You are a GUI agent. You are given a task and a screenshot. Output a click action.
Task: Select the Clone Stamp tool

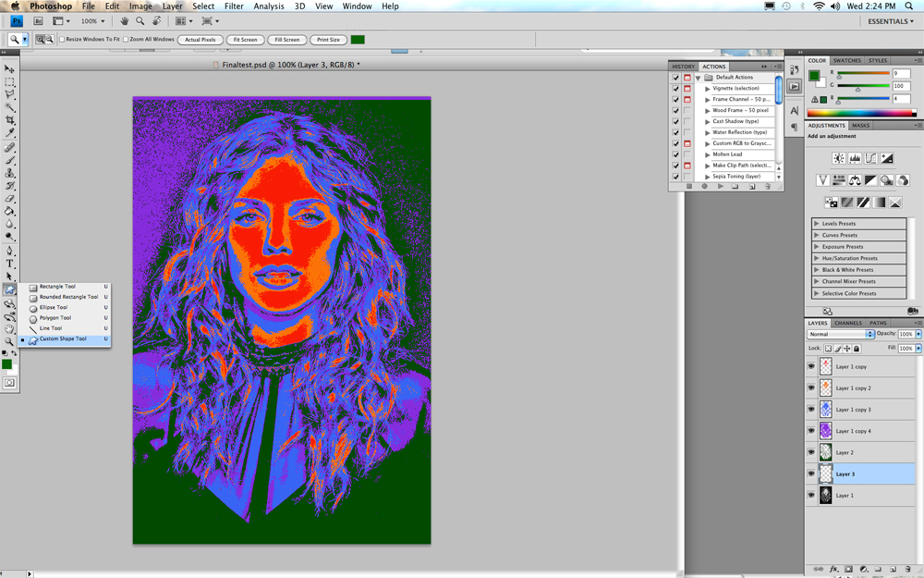pyautogui.click(x=9, y=173)
